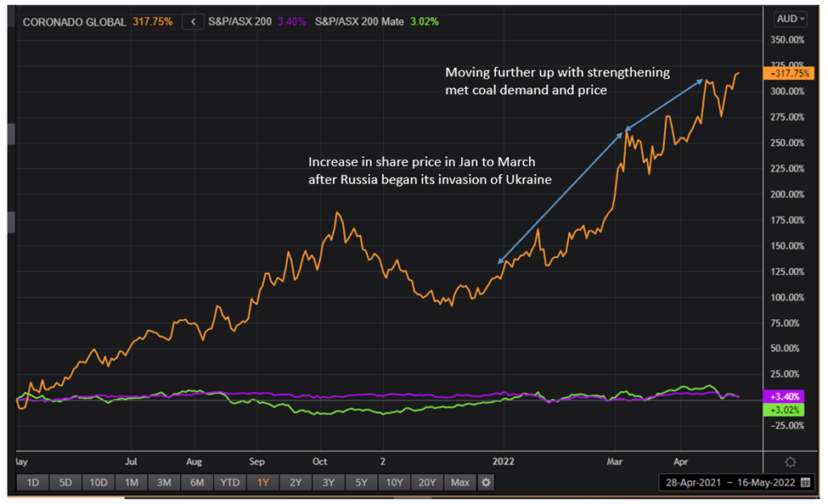Click the CORONADO GLOBAL legend label

(x=74, y=22)
